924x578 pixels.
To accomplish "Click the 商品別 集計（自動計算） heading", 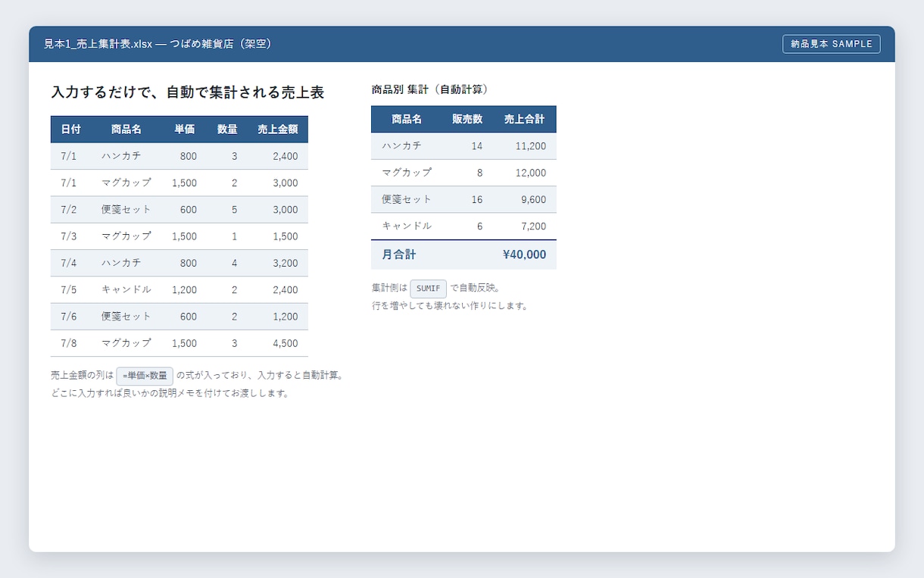I will click(x=429, y=89).
